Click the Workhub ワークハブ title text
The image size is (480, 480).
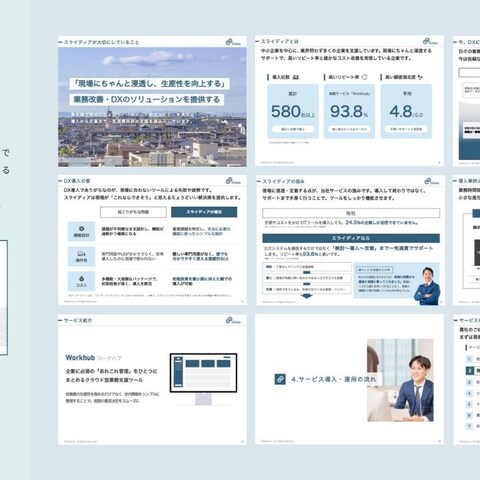[x=93, y=358]
